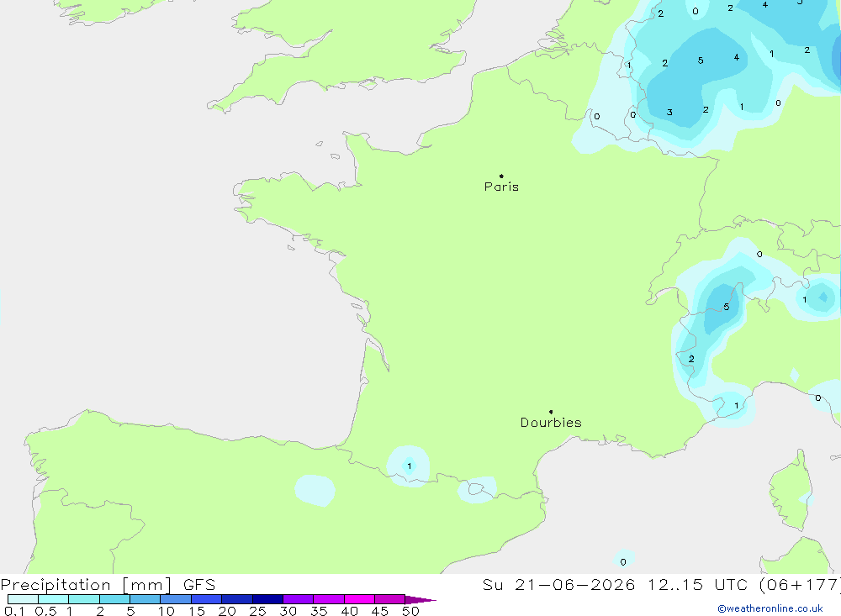Select the black dot marker above Paris

[501, 176]
